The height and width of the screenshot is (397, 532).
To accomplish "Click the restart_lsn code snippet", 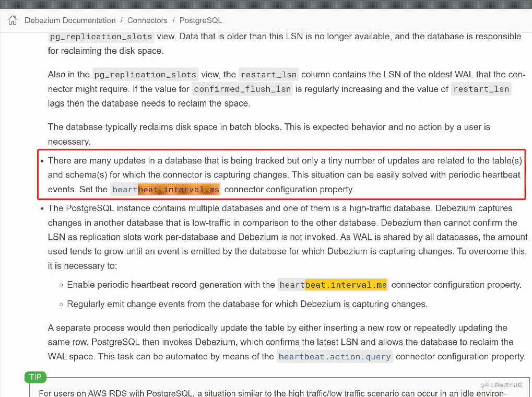I will pos(268,74).
